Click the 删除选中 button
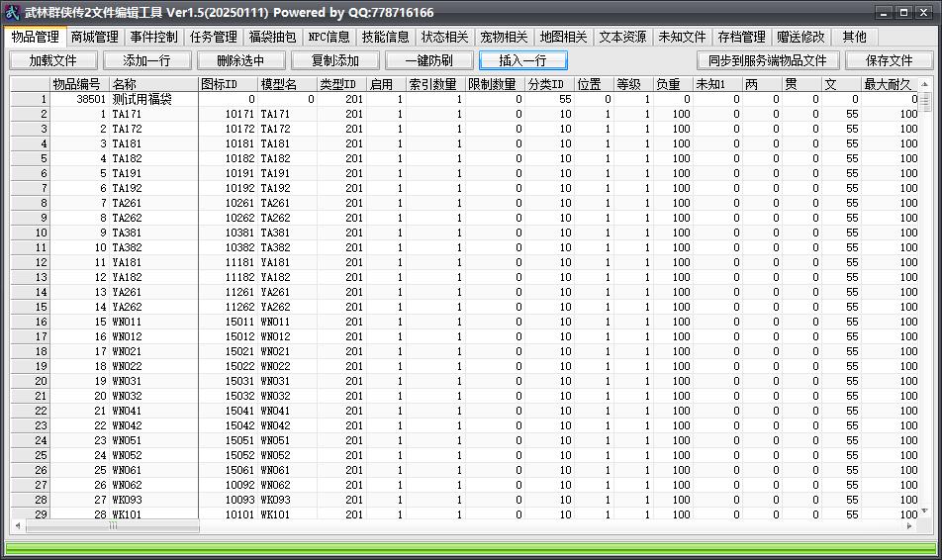The height and width of the screenshot is (560, 942). click(240, 60)
